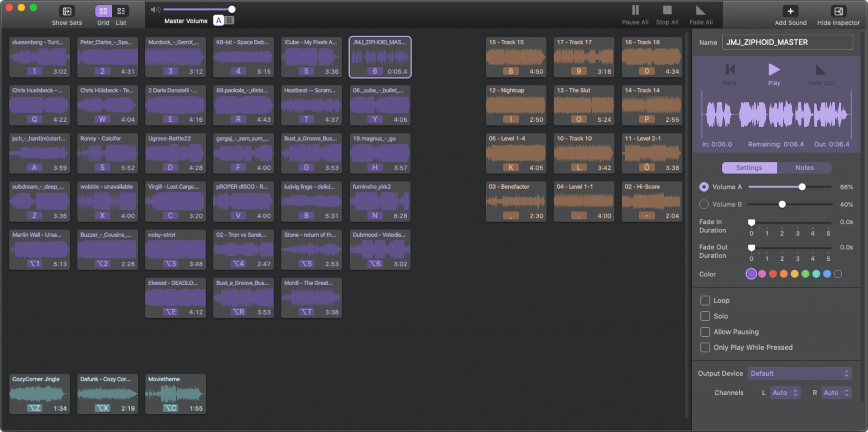Switch to the Notes tab
The height and width of the screenshot is (432, 868).
804,168
